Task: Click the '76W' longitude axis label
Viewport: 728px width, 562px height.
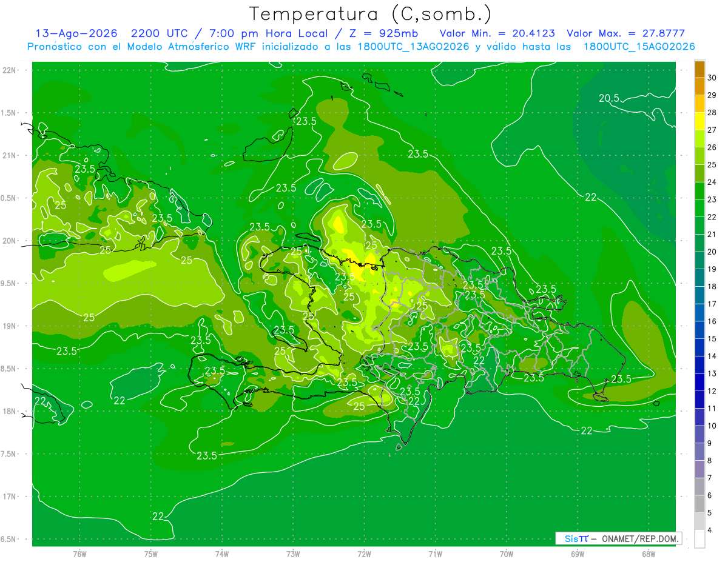Action: click(79, 554)
